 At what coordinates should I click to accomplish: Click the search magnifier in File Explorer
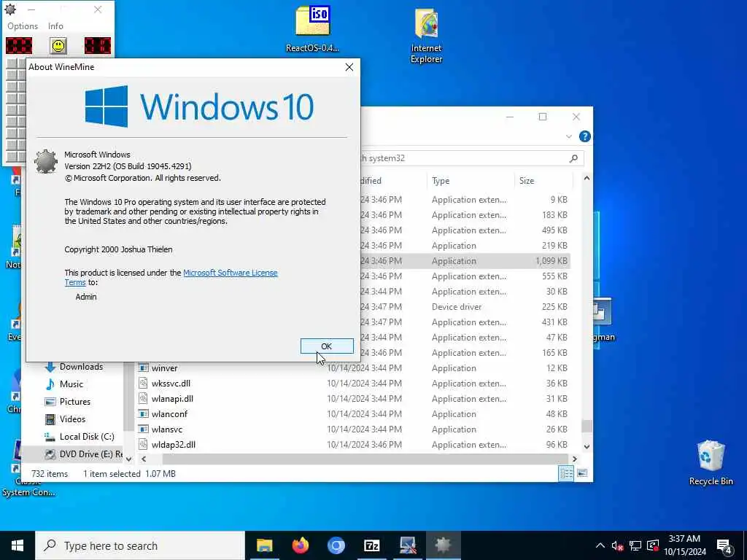(573, 158)
